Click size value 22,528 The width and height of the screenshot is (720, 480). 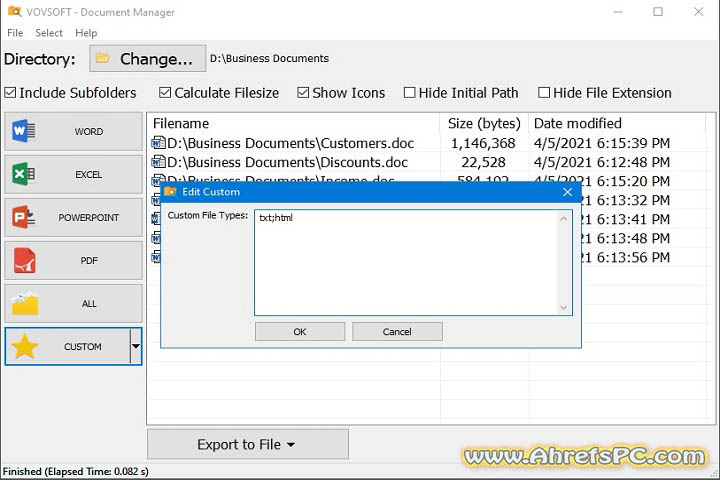484,162
